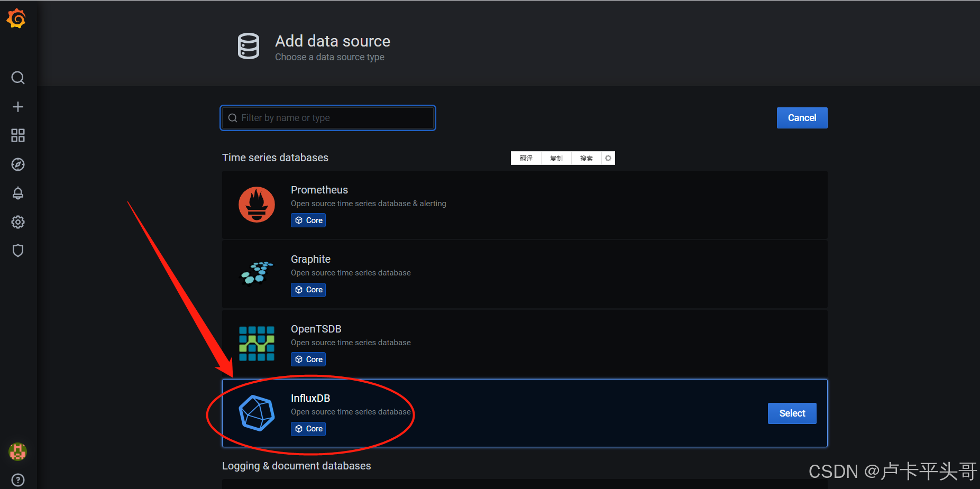Click the Prometheus flame logo
Viewport: 980px width, 489px height.
click(x=257, y=205)
